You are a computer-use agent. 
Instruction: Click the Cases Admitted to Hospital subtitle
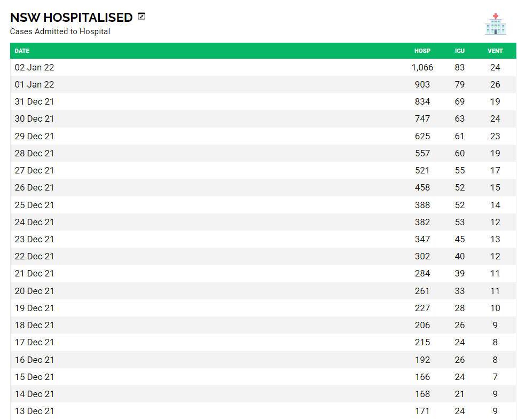(x=60, y=31)
